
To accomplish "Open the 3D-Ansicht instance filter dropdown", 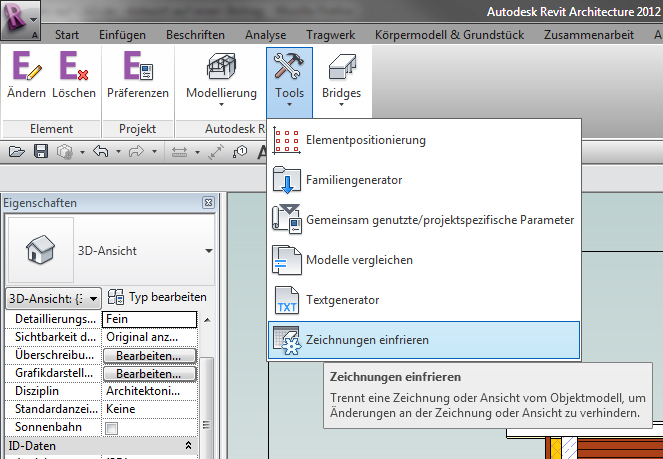I will (54, 299).
